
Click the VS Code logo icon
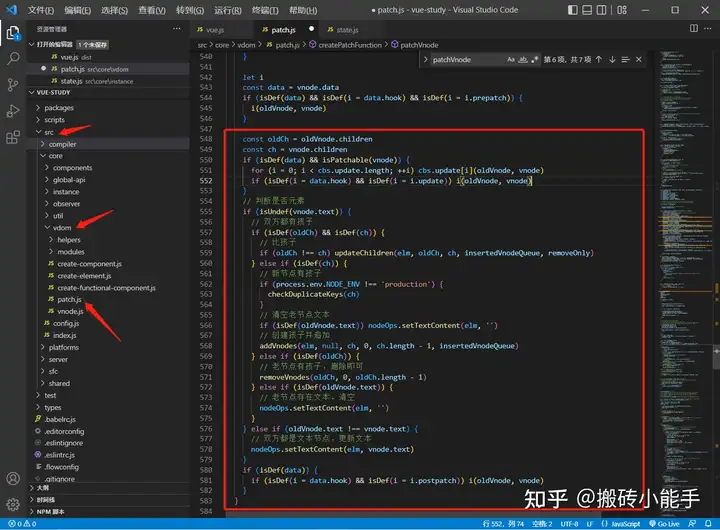(12, 10)
